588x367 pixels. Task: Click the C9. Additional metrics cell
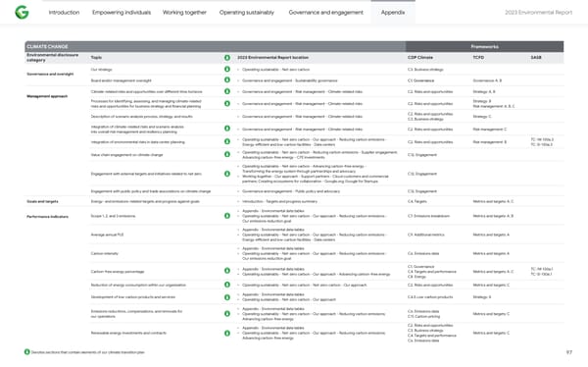[426, 235]
